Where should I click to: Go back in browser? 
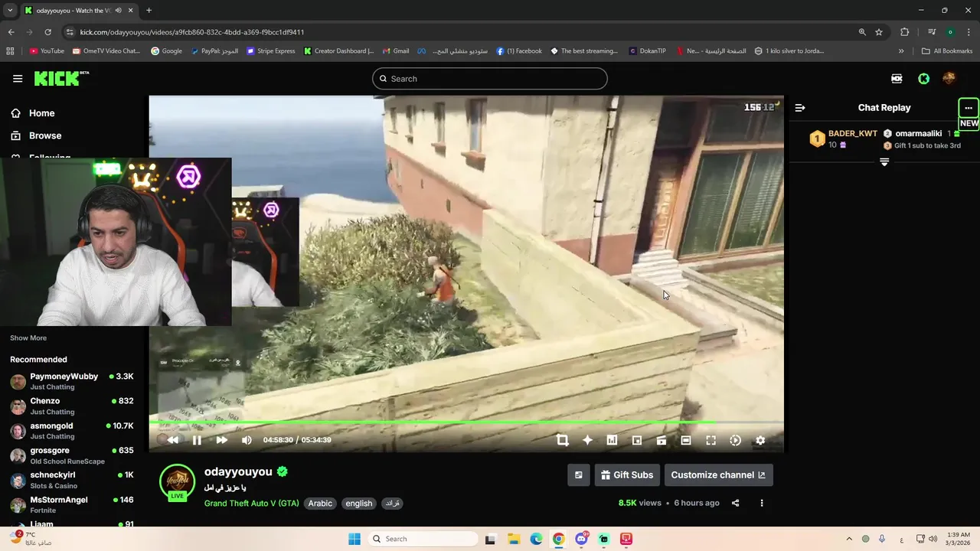tap(11, 32)
